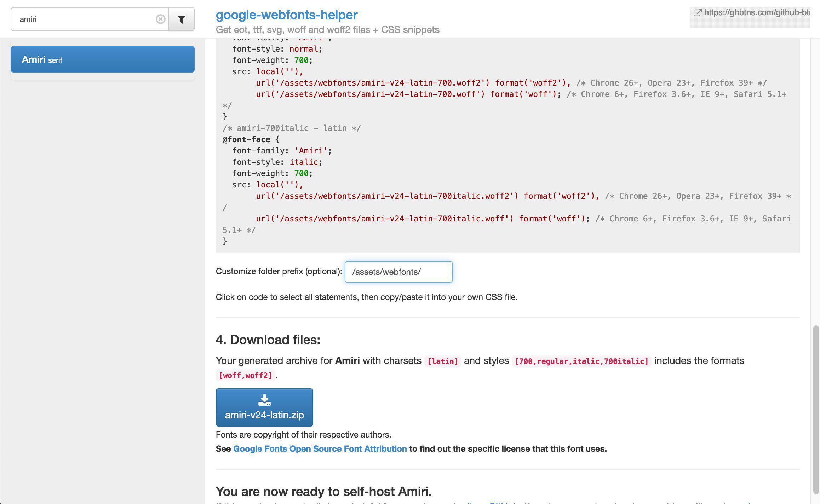The image size is (820, 504).
Task: Click the page vertical scrollbar thumb
Action: tap(816, 410)
